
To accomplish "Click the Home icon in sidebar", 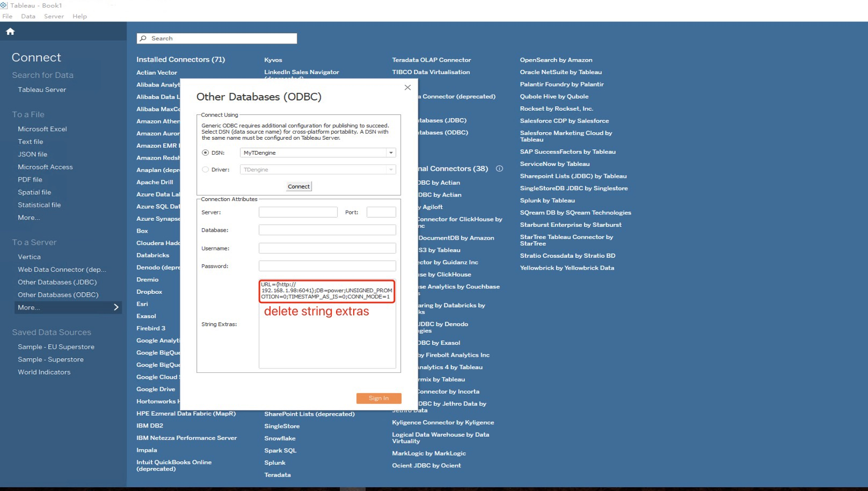I will [10, 32].
